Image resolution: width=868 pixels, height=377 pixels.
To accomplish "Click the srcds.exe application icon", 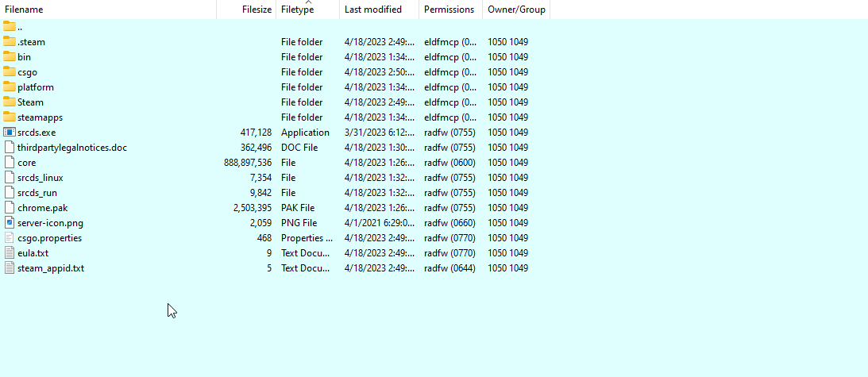I will [10, 132].
